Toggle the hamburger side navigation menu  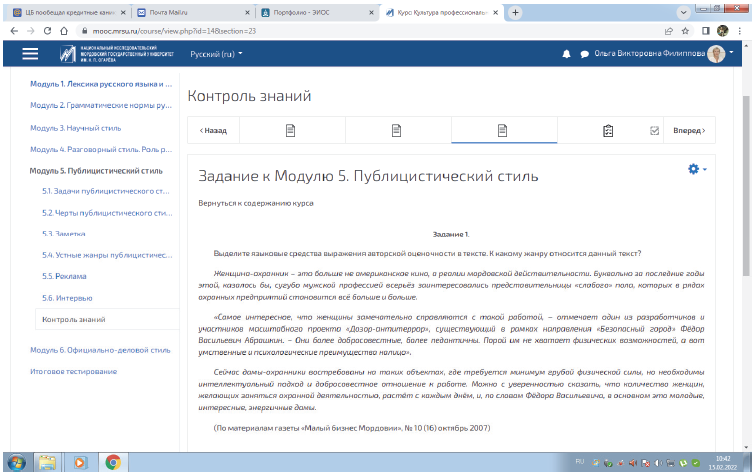click(30, 53)
